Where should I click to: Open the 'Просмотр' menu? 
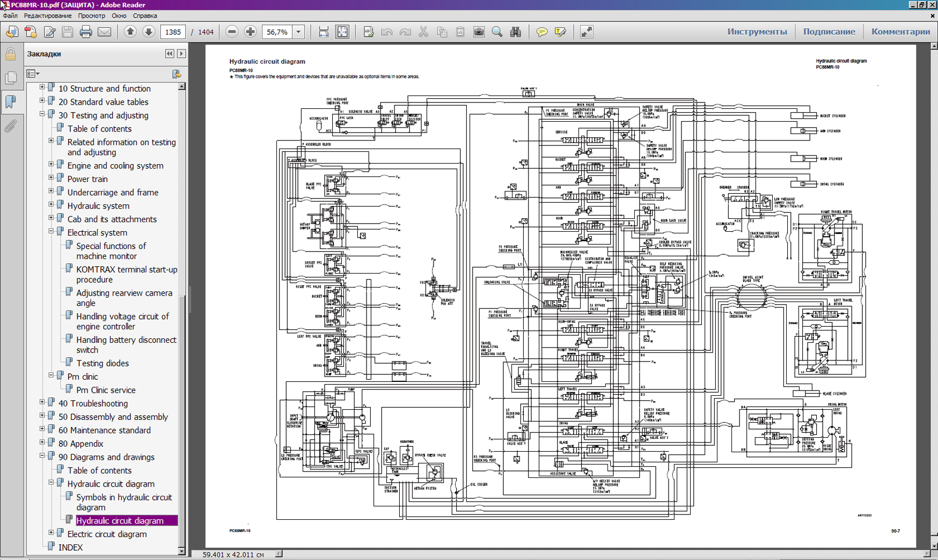pyautogui.click(x=91, y=16)
